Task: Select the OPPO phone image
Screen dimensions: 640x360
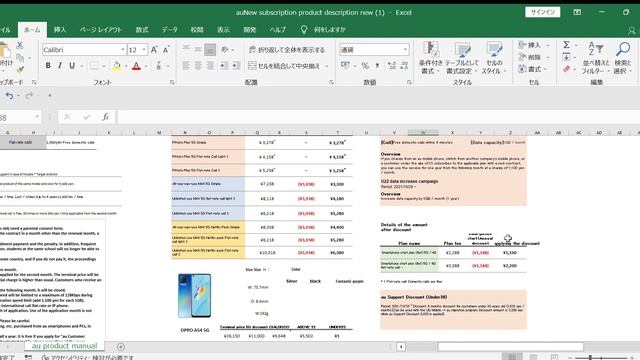Action: point(195,296)
